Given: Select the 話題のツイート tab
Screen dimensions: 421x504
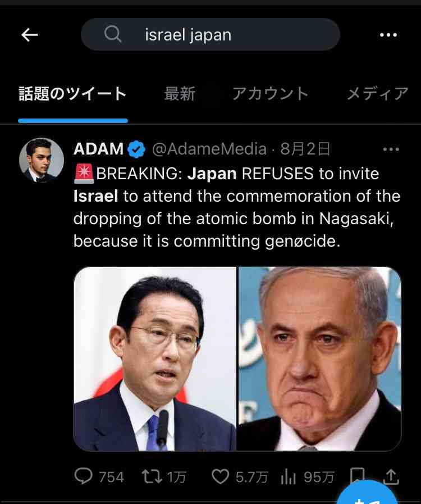Looking at the screenshot, I should click(72, 94).
